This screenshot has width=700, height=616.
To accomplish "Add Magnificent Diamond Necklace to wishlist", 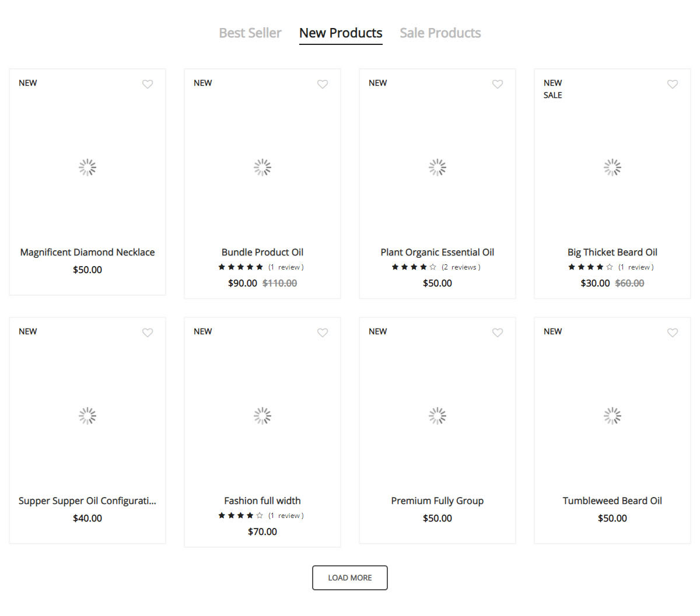I will [148, 84].
